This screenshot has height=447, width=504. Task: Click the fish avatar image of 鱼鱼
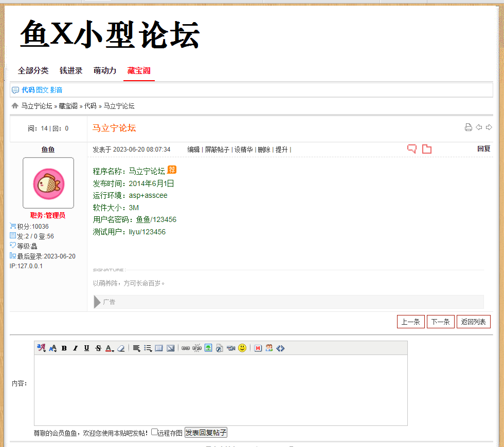(48, 183)
